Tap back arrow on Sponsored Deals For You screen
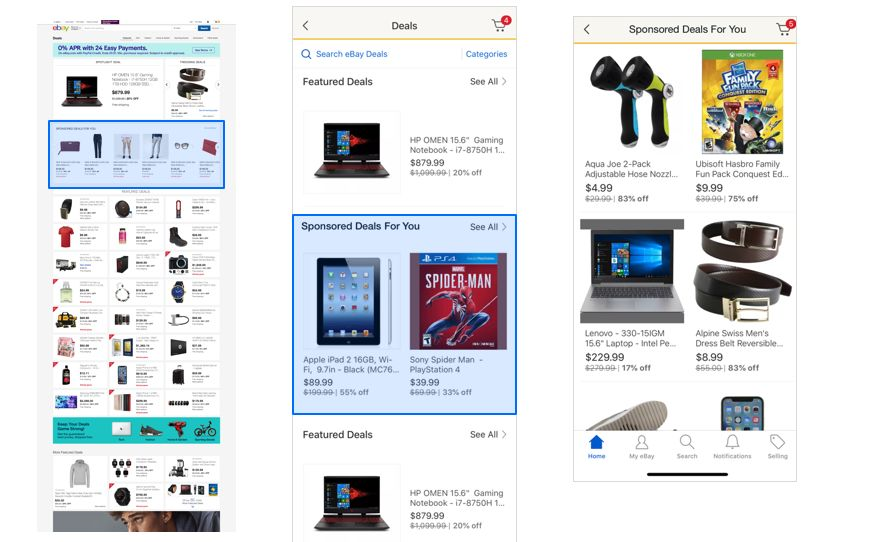This screenshot has height=542, width=883. pyautogui.click(x=586, y=29)
